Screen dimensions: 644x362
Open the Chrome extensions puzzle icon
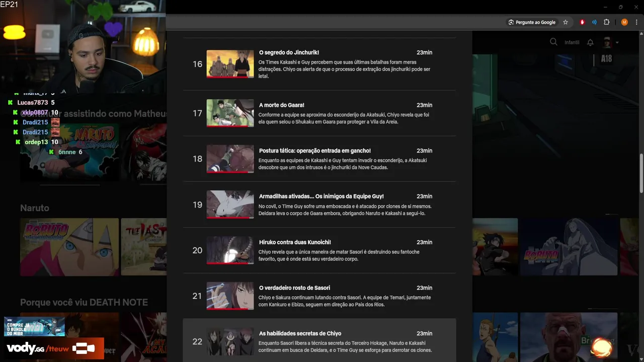click(x=606, y=22)
